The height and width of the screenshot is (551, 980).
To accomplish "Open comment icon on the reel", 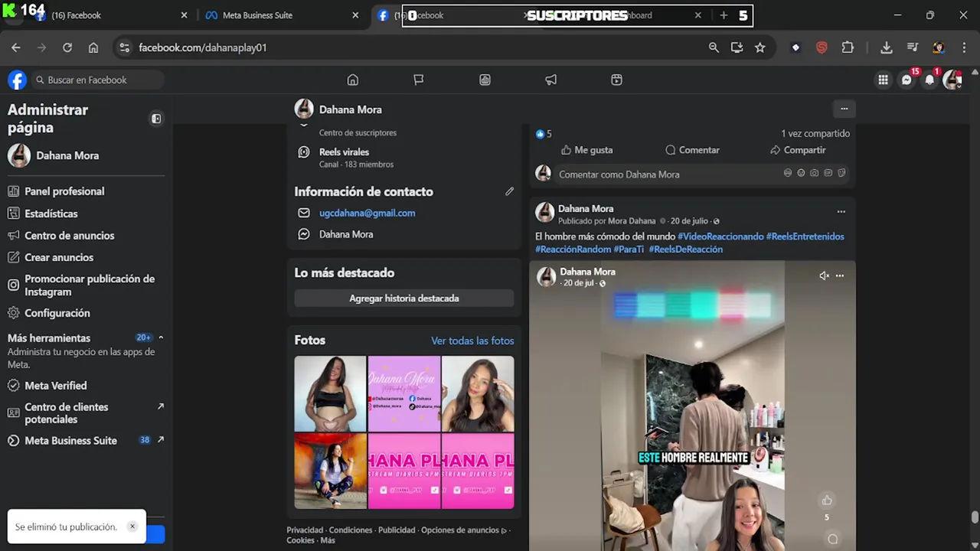I will (832, 539).
